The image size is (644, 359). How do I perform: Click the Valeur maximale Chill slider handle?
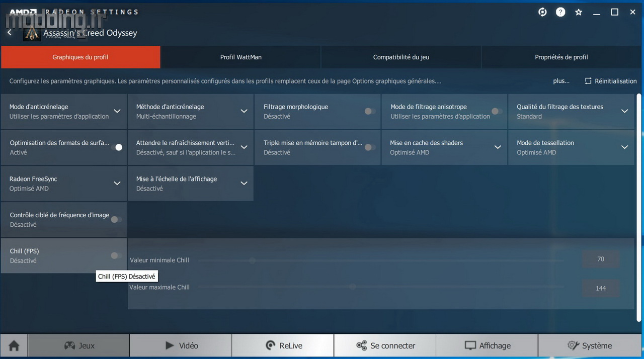click(353, 287)
